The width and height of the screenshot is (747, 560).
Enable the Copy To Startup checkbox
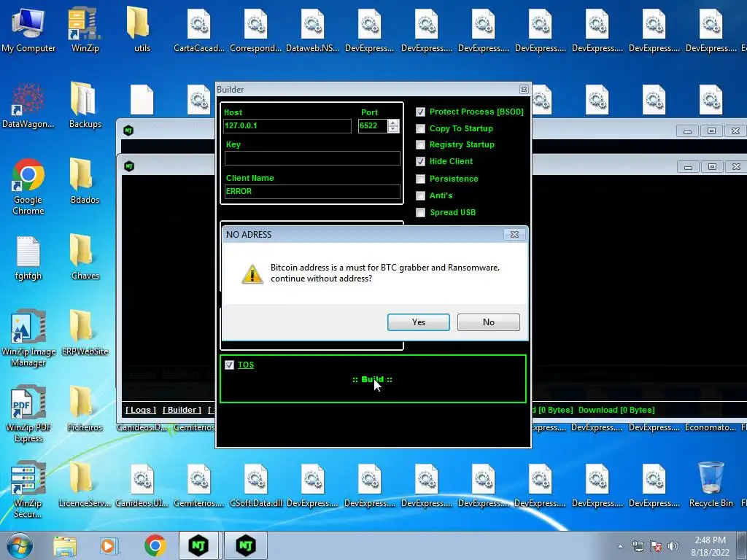tap(420, 128)
